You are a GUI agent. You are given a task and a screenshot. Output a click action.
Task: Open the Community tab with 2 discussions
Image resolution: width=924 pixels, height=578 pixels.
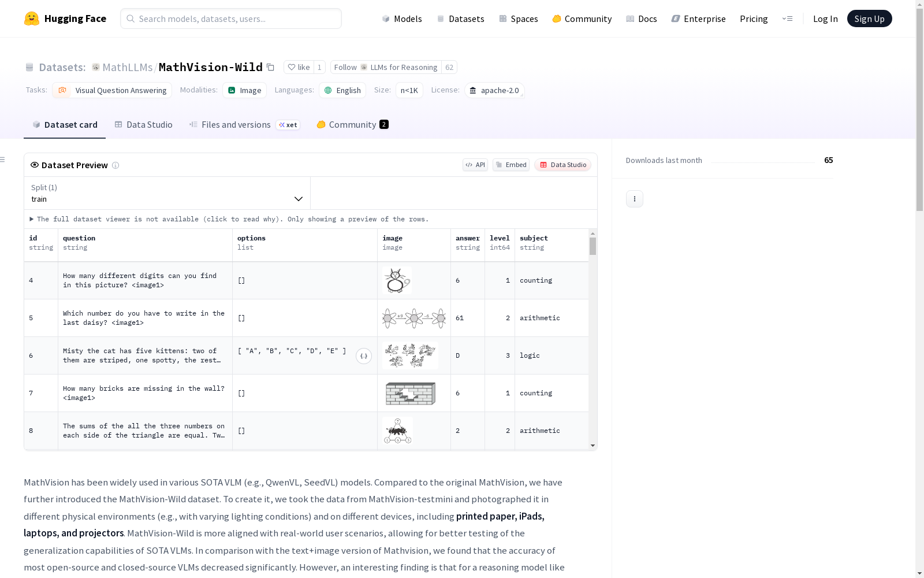click(x=352, y=125)
